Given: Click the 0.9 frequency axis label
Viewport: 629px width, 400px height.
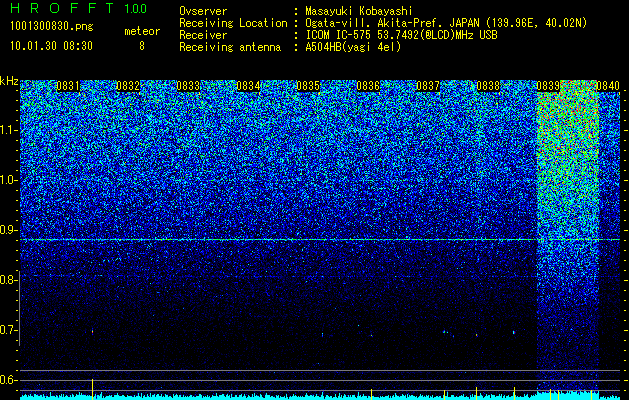Looking at the screenshot, I should (x=7, y=230).
